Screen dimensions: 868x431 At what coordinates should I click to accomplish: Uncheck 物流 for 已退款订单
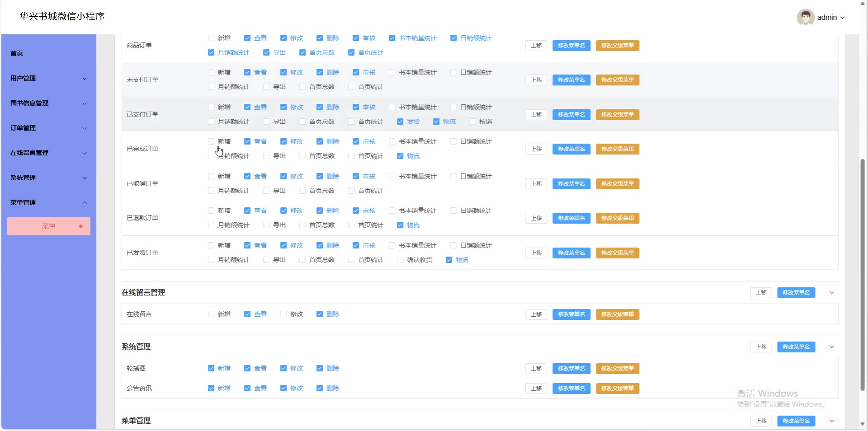[x=400, y=225]
